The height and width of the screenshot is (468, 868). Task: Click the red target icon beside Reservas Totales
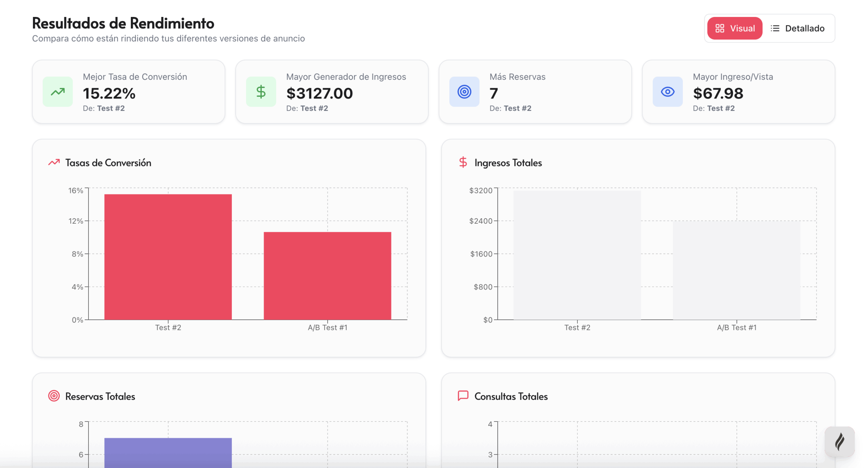(54, 396)
